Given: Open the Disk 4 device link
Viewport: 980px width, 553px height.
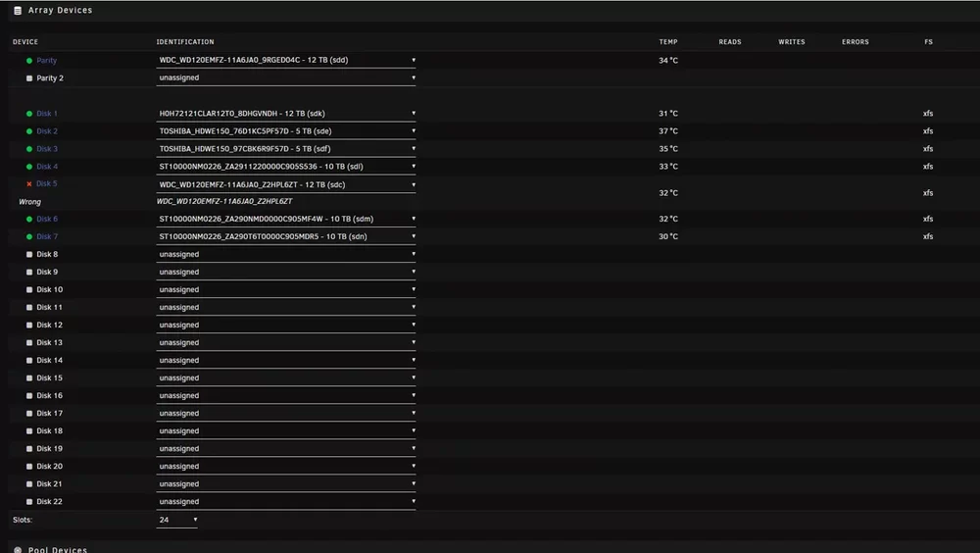Looking at the screenshot, I should (x=47, y=167).
